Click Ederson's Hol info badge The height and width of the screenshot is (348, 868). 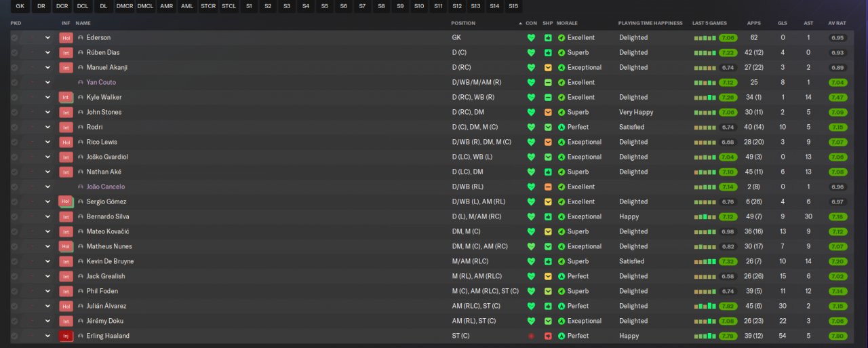click(x=66, y=38)
